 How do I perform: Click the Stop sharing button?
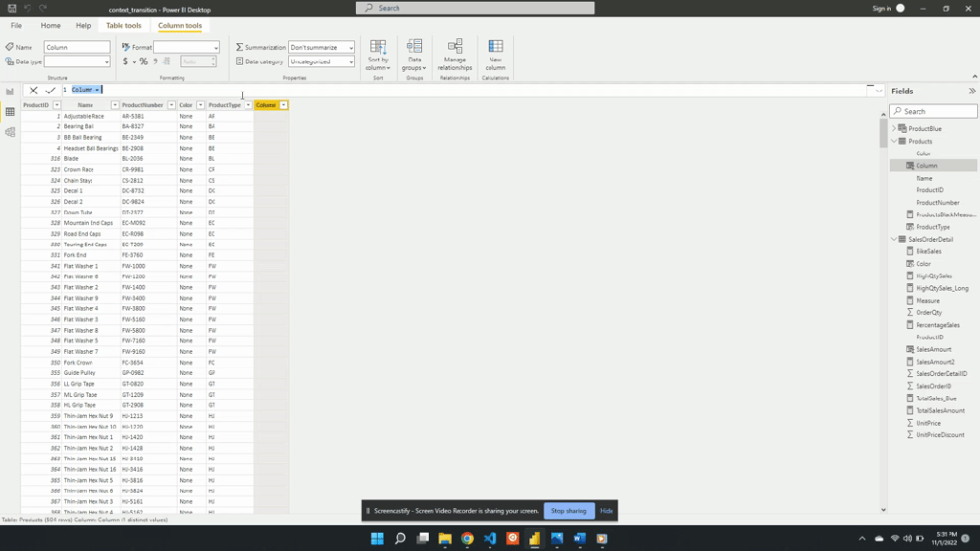coord(568,511)
